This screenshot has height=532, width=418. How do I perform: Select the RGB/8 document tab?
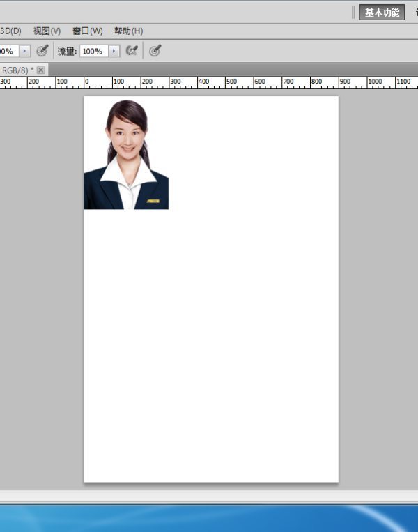tap(17, 70)
